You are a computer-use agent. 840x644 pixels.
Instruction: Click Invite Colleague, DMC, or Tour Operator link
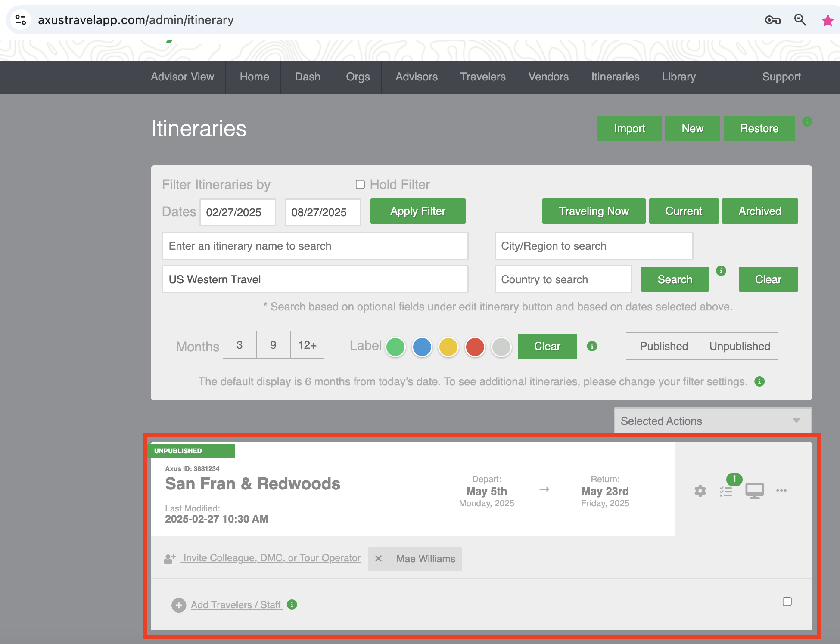tap(271, 558)
